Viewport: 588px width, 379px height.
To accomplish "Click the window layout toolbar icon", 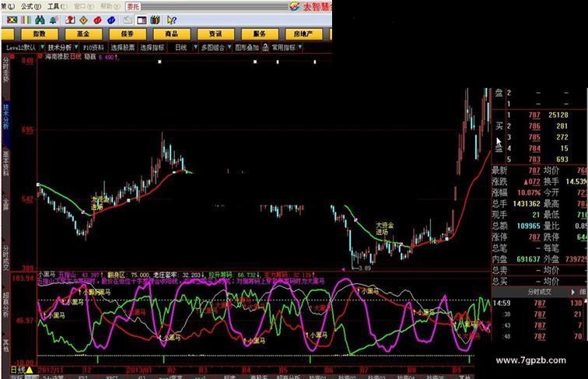I will click(142, 20).
